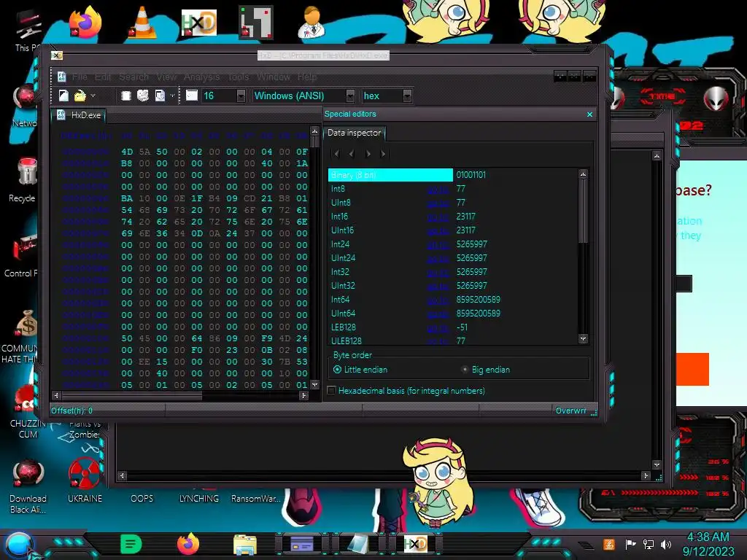This screenshot has width=747, height=560.
Task: Click the open RAM chip icon
Action: 125,96
